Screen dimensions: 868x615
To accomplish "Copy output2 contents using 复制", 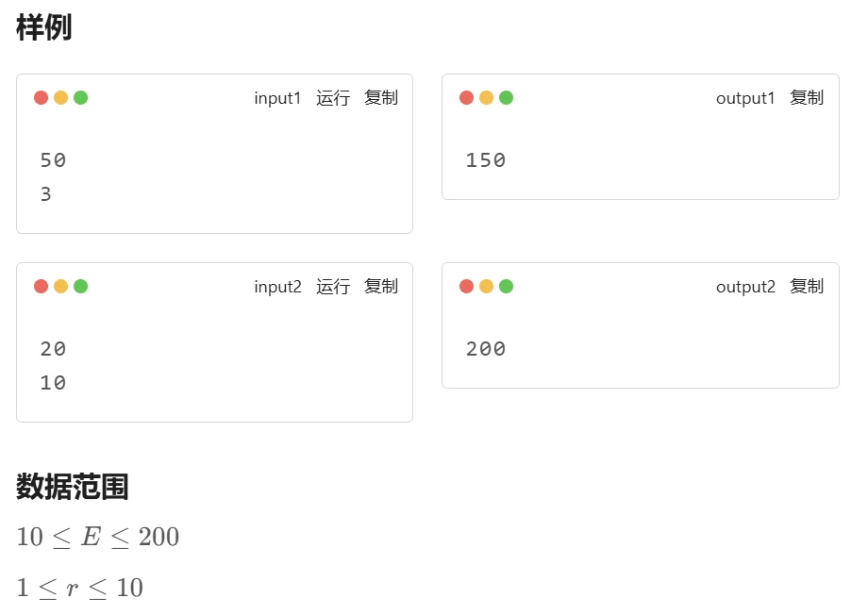I will tap(807, 287).
